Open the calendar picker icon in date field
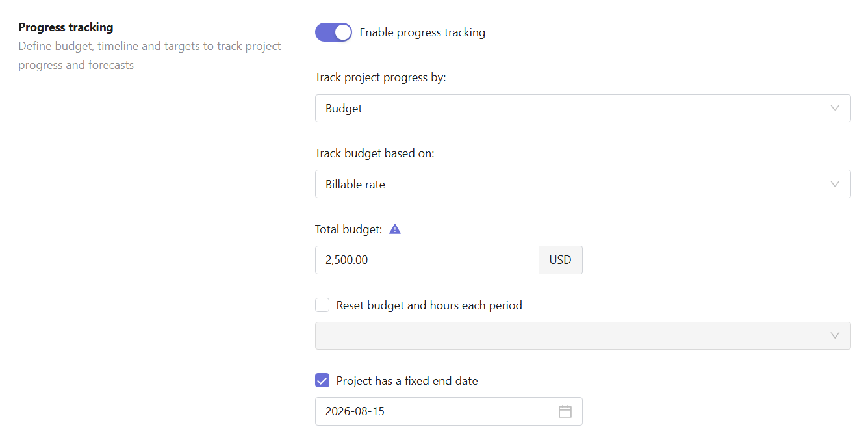This screenshot has height=440, width=868. click(565, 411)
